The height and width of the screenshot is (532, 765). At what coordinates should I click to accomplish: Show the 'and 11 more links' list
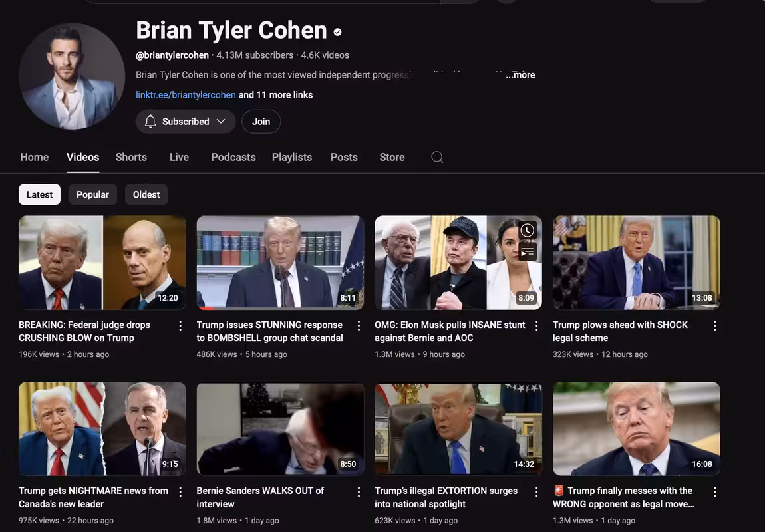[275, 95]
